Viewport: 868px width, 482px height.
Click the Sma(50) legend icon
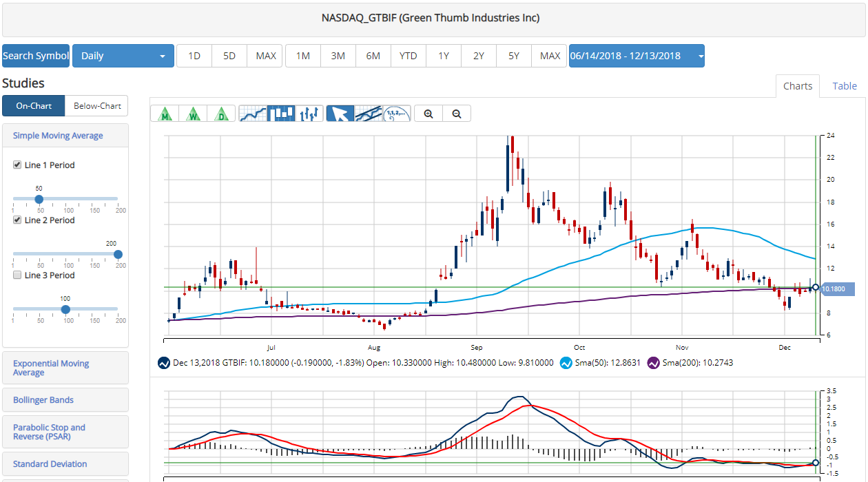566,362
